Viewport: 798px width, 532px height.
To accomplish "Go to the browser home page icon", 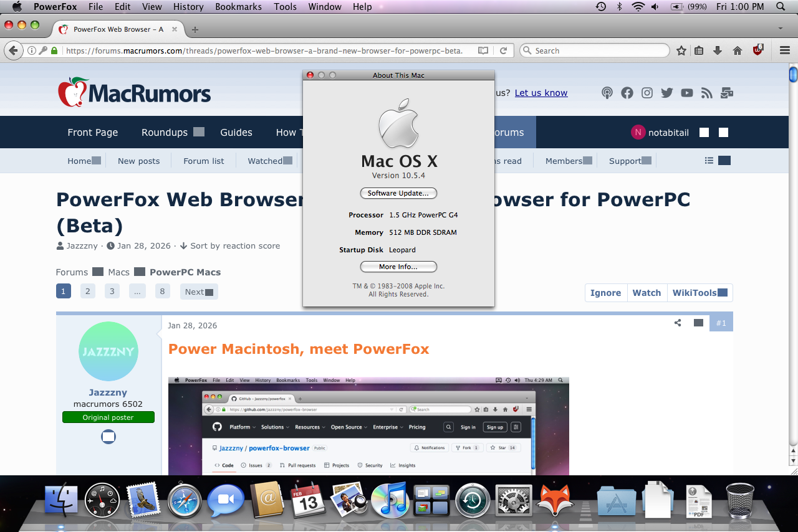I will (738, 50).
